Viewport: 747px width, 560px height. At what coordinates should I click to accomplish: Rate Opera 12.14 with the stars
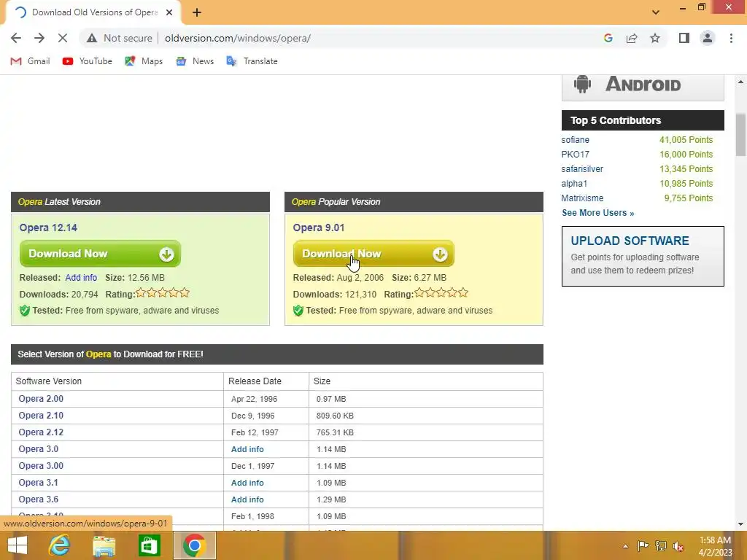pyautogui.click(x=163, y=293)
